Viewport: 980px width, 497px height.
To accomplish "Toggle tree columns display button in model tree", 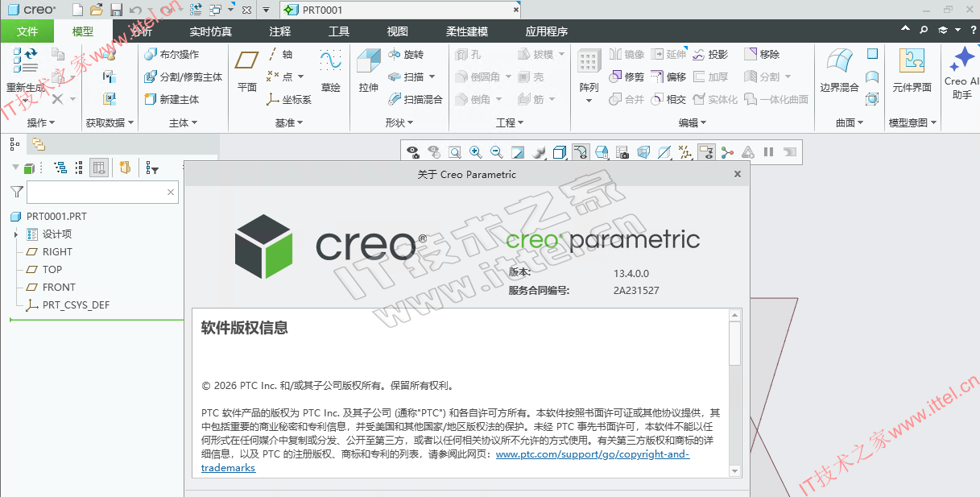I will pos(99,168).
